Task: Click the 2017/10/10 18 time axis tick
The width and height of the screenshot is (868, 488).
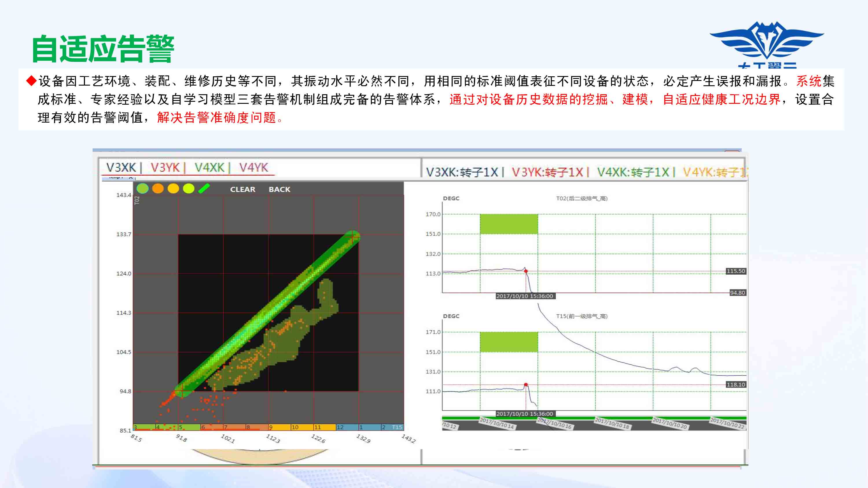Action: click(x=612, y=423)
